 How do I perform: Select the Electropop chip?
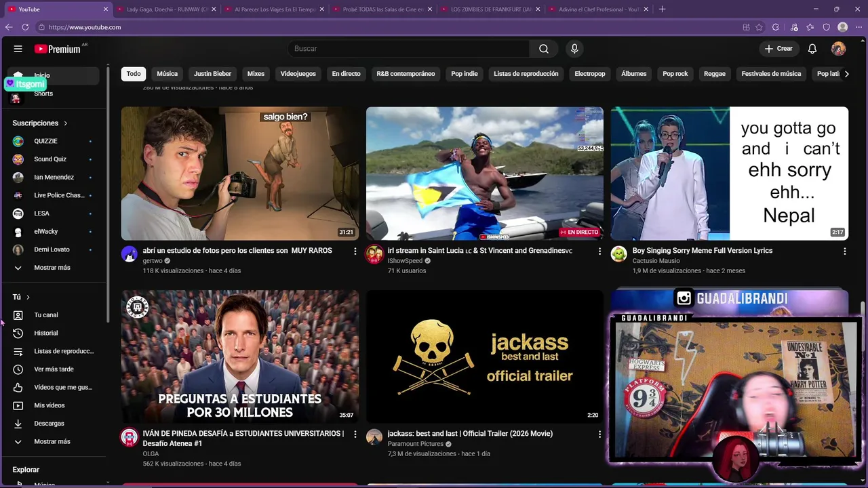[x=590, y=74]
